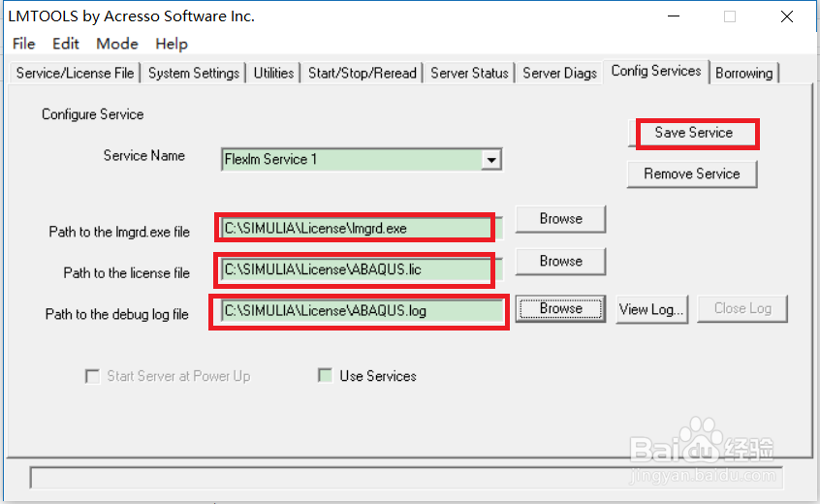Open the File menu
This screenshot has height=504, width=820.
tap(23, 44)
